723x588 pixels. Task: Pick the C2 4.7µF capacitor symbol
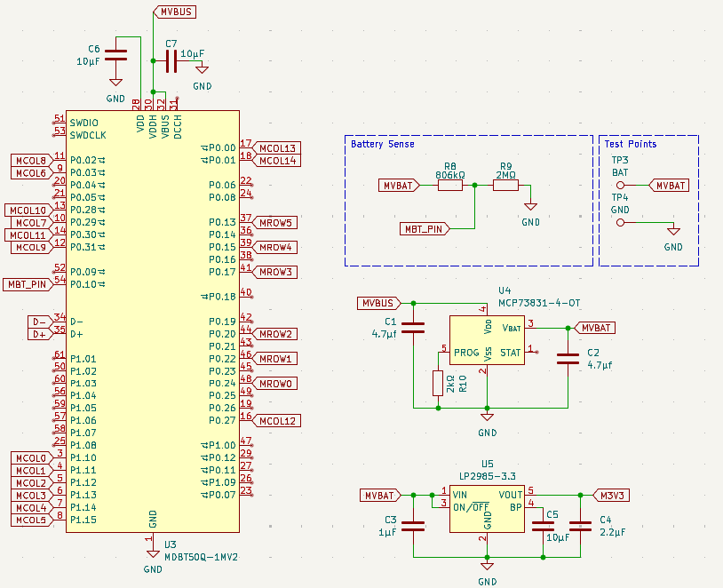568,359
